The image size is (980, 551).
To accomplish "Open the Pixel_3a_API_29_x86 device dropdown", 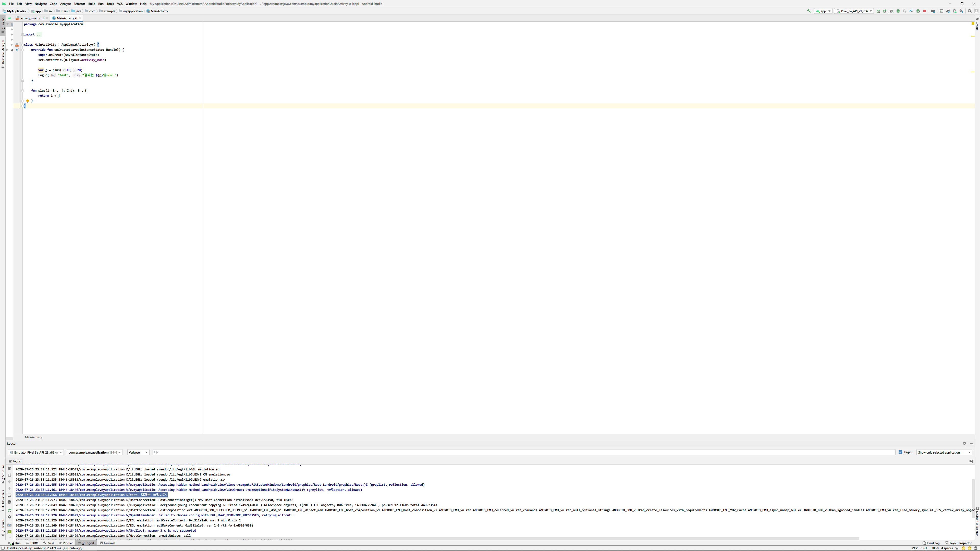I will pyautogui.click(x=854, y=11).
